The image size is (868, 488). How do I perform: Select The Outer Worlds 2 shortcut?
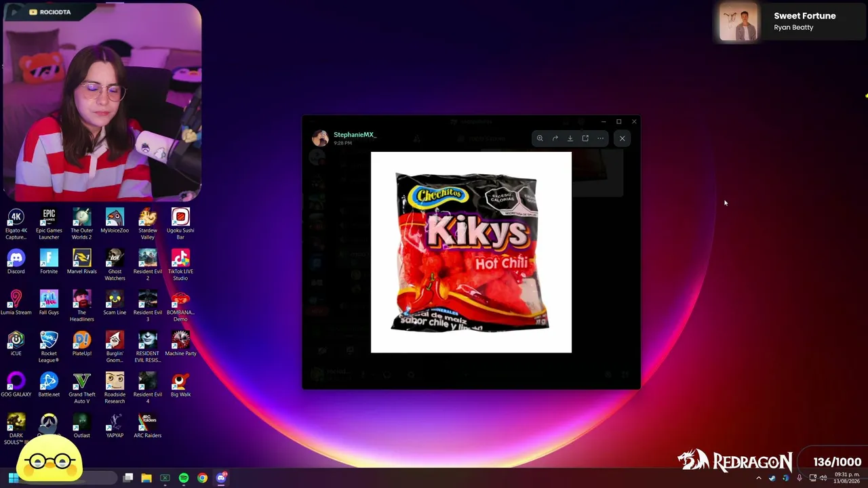click(82, 224)
